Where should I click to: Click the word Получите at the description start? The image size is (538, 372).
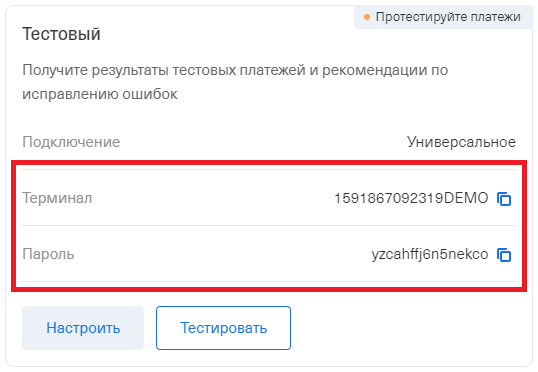click(x=55, y=70)
